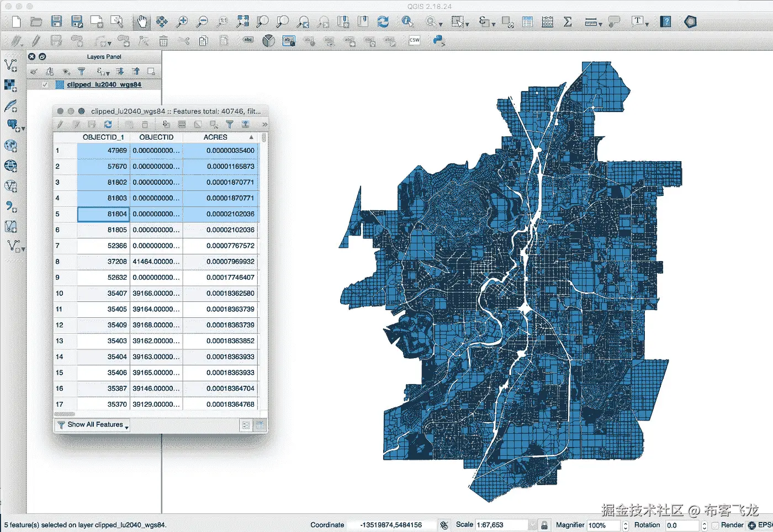Screen dimensions: 773x532
Task: Select the Pan Map hand tool
Action: tap(142, 22)
